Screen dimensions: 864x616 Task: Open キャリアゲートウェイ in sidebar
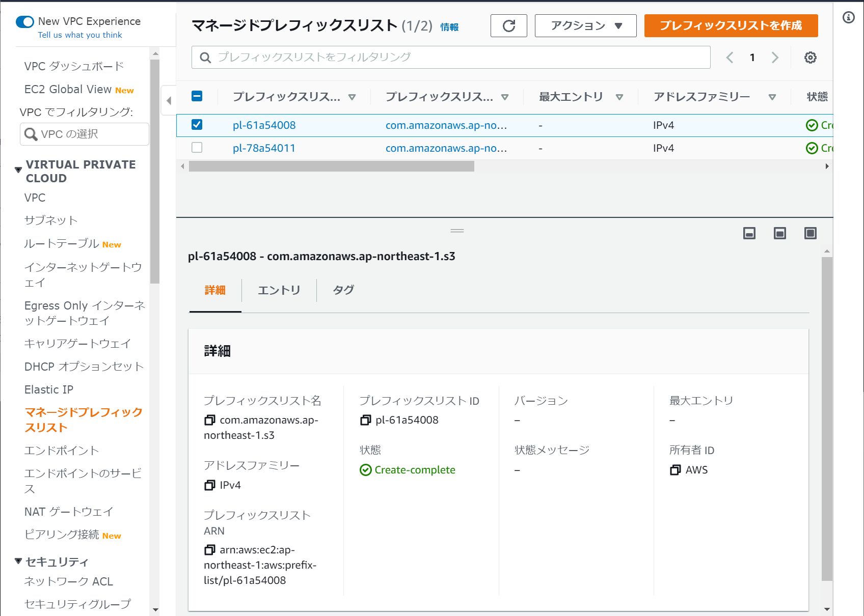click(77, 344)
